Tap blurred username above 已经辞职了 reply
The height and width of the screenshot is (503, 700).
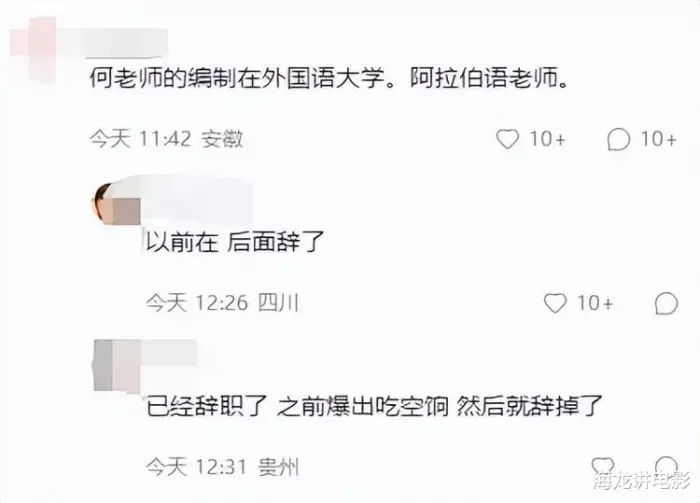point(170,353)
